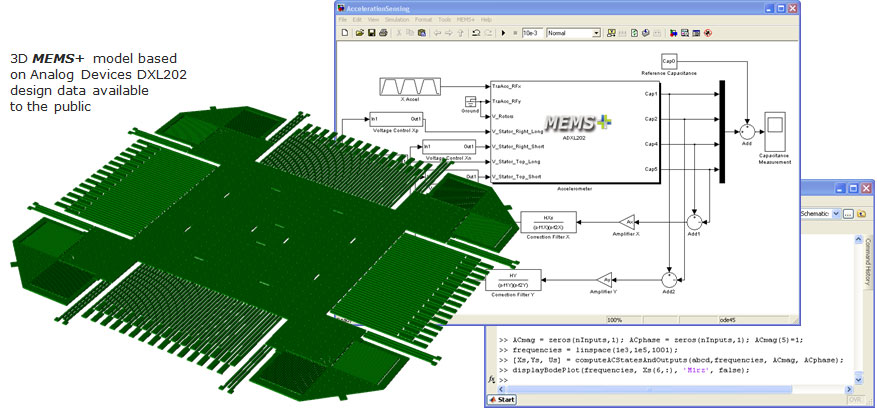Click the Save floppy disk icon

(372, 33)
